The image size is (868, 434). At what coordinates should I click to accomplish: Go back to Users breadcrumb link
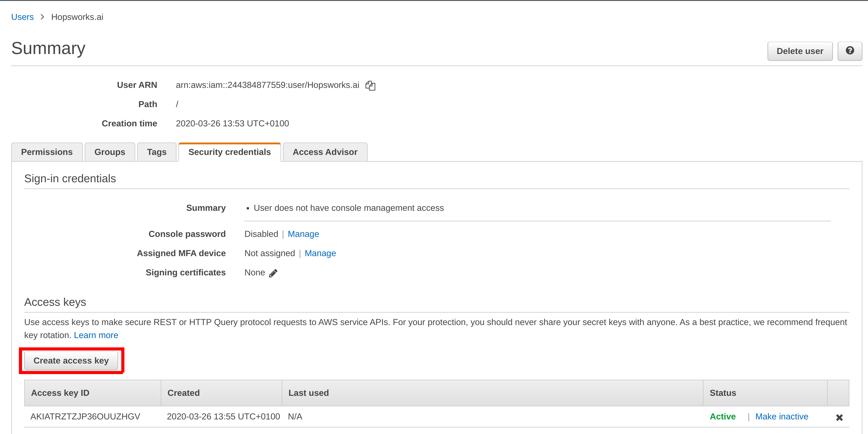[22, 17]
